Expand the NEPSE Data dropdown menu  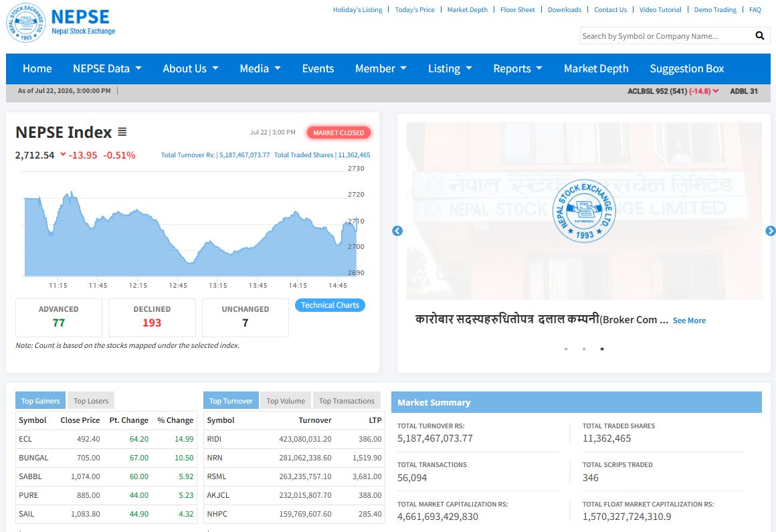(107, 68)
